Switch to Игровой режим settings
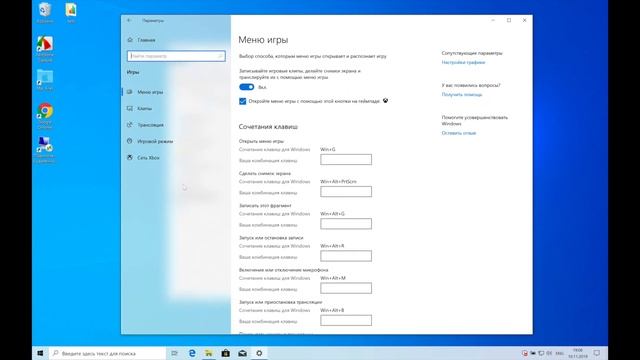This screenshot has width=640, height=360. point(155,141)
